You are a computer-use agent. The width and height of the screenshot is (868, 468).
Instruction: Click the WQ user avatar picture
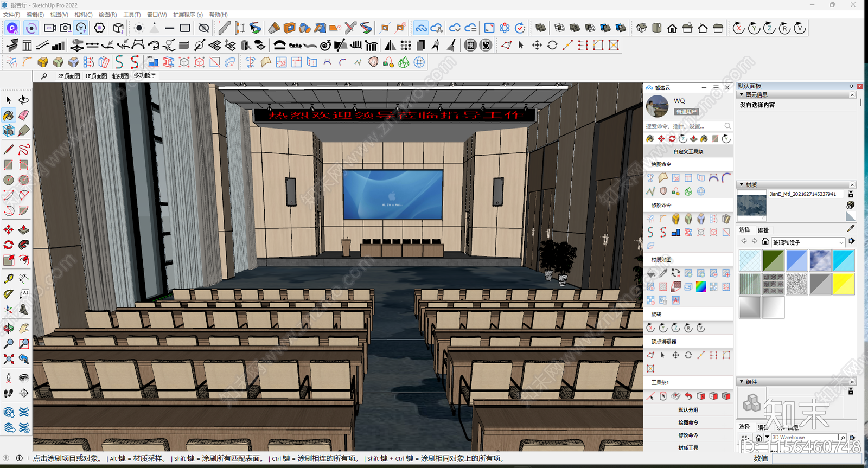[x=658, y=106]
